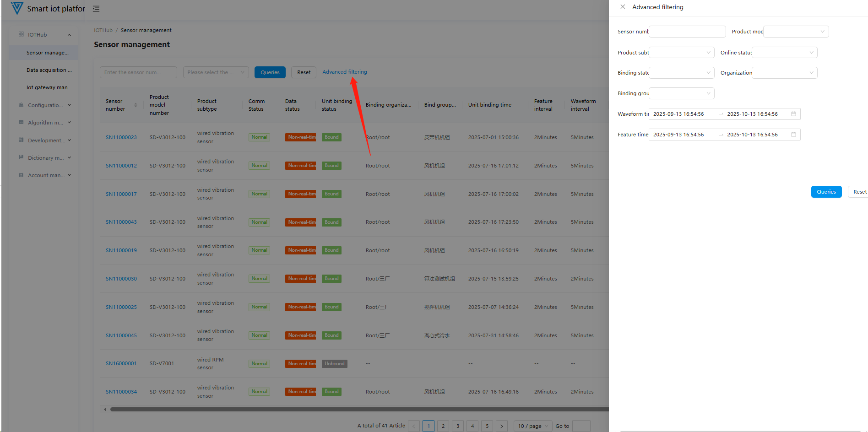This screenshot has height=432, width=868.
Task: Open sensor SN11000023 link
Action: [x=121, y=137]
